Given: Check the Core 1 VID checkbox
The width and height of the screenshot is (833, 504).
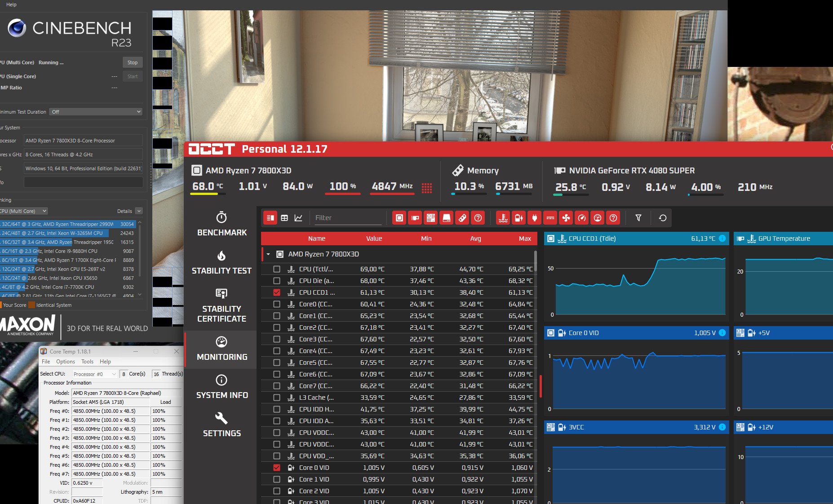Looking at the screenshot, I should [277, 479].
